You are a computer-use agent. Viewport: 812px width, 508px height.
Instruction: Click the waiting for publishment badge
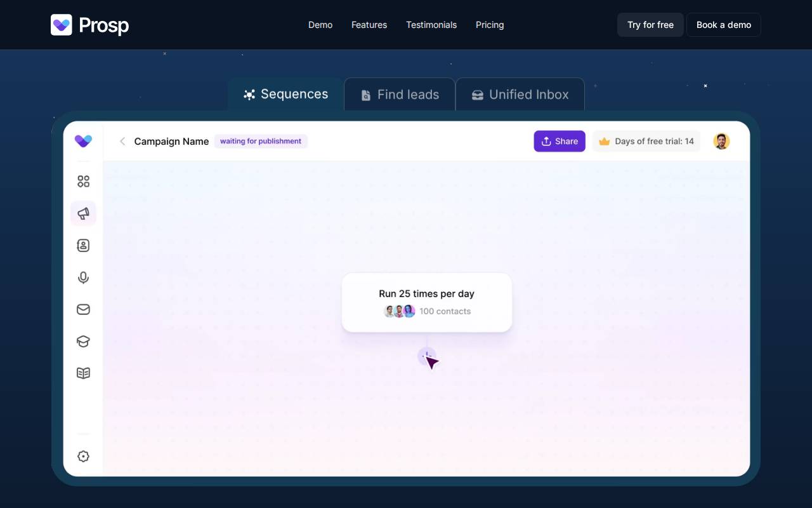261,141
